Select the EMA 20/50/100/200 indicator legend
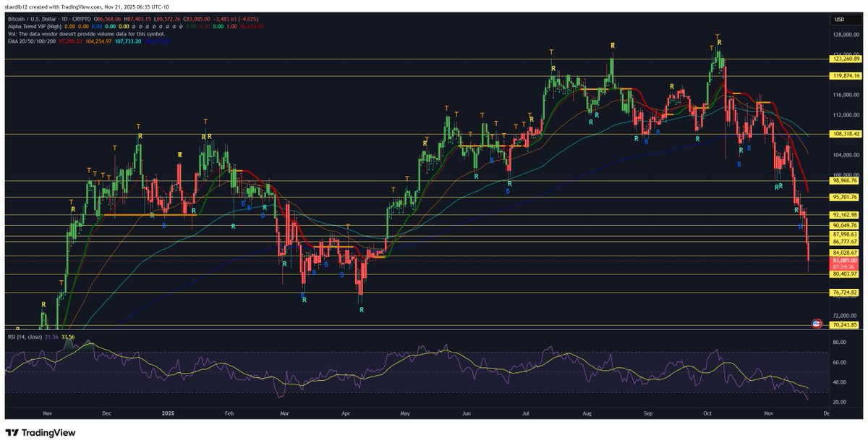The image size is (868, 446). click(32, 42)
